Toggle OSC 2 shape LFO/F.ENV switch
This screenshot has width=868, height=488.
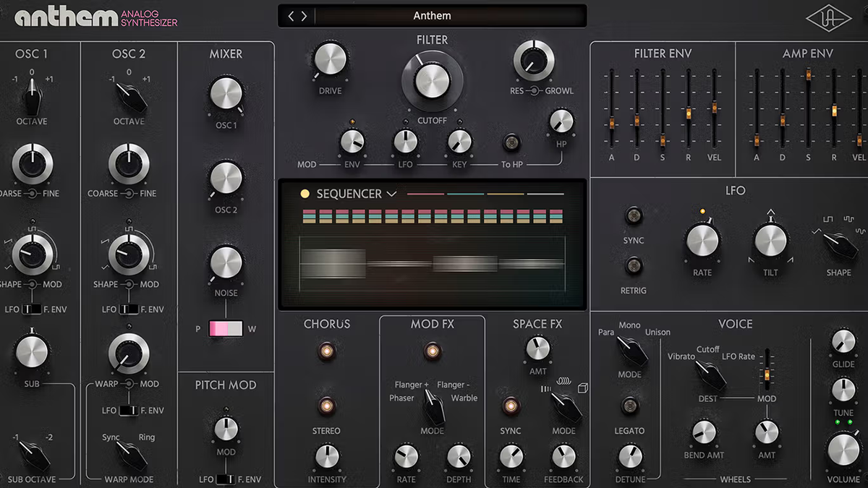129,309
